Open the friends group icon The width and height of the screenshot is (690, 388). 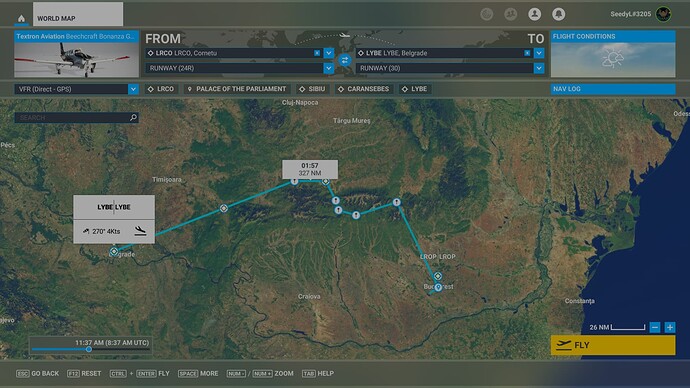pos(510,14)
